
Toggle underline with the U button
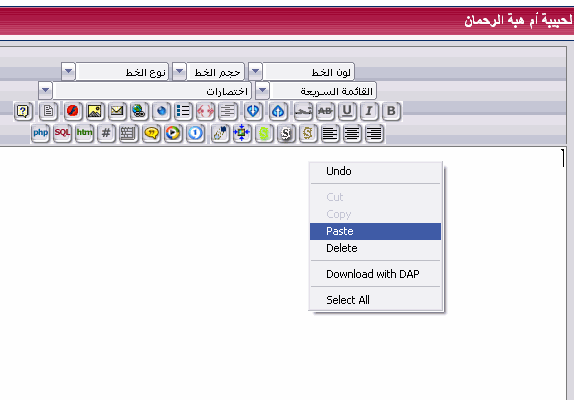tap(347, 111)
